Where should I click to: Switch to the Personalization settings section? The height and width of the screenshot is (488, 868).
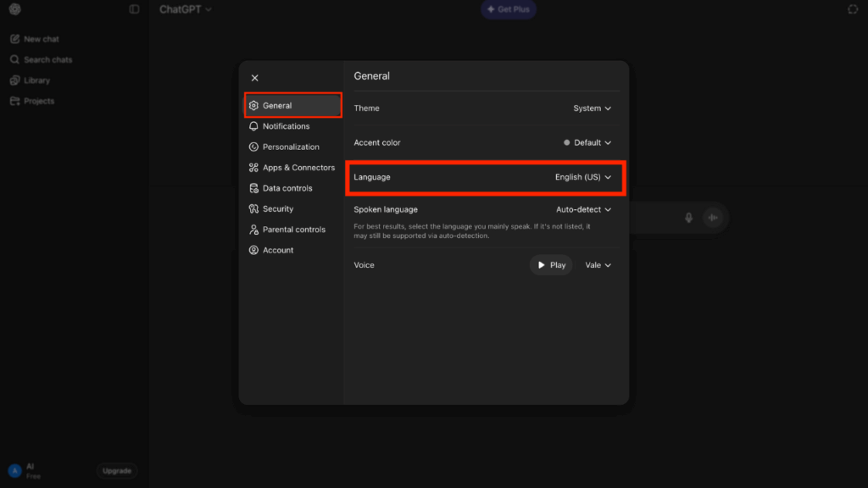pos(290,147)
